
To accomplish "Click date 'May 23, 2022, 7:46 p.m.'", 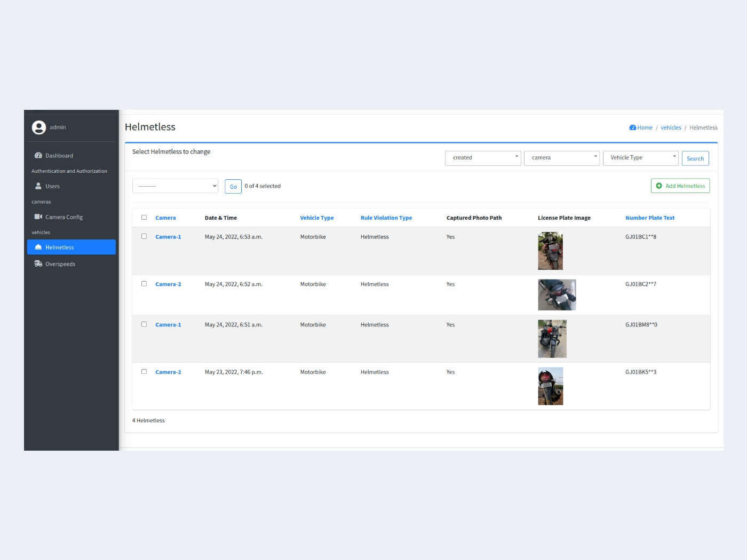I will pos(234,372).
